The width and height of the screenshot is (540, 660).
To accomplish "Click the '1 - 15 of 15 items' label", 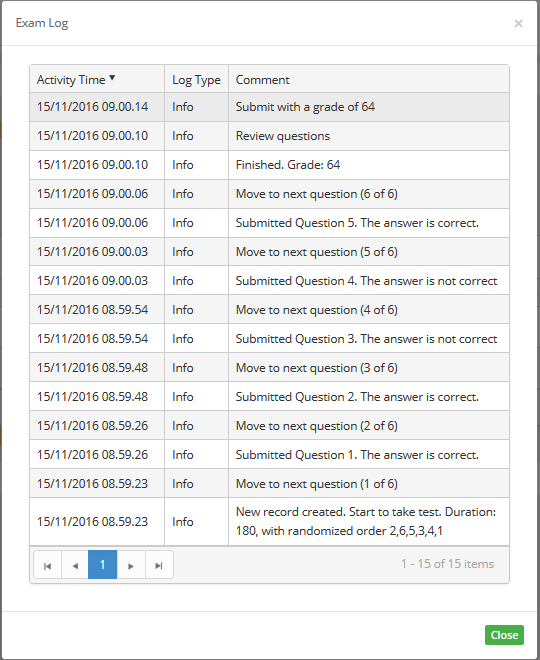I will pos(447,564).
